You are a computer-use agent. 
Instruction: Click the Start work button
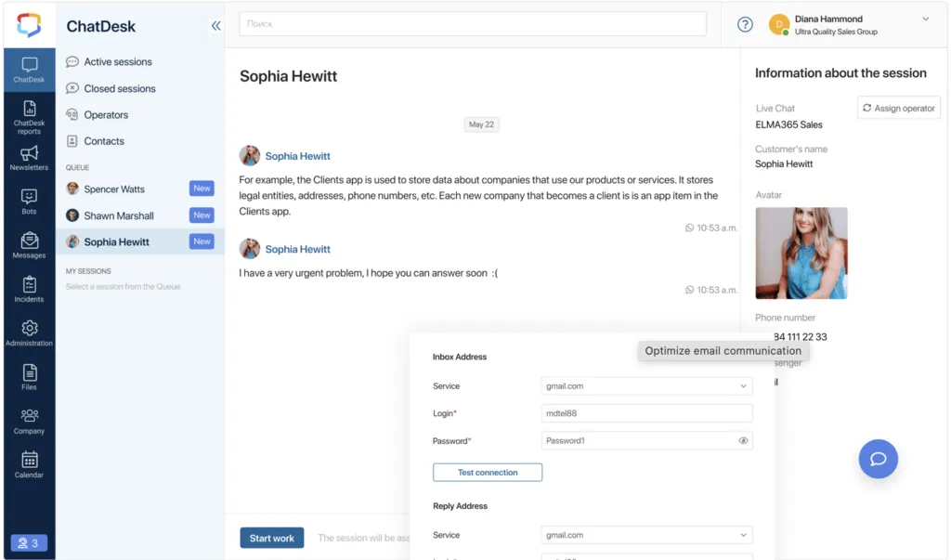(x=271, y=539)
